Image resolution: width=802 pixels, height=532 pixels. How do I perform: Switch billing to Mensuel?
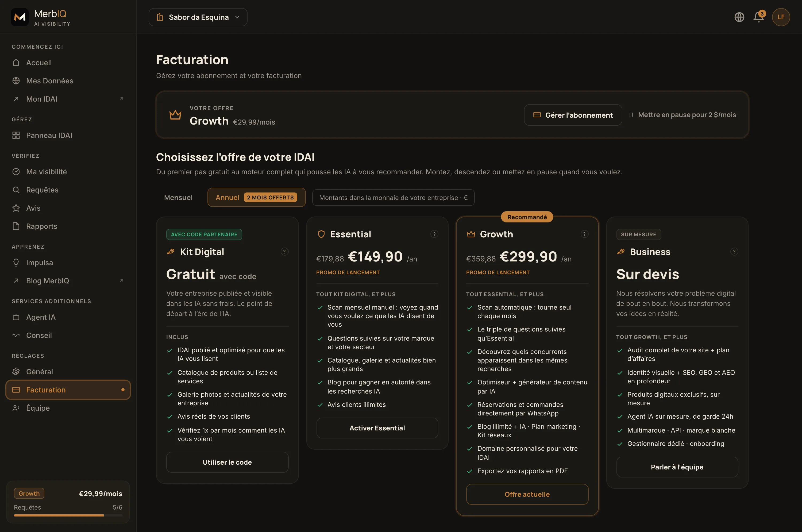coord(178,198)
